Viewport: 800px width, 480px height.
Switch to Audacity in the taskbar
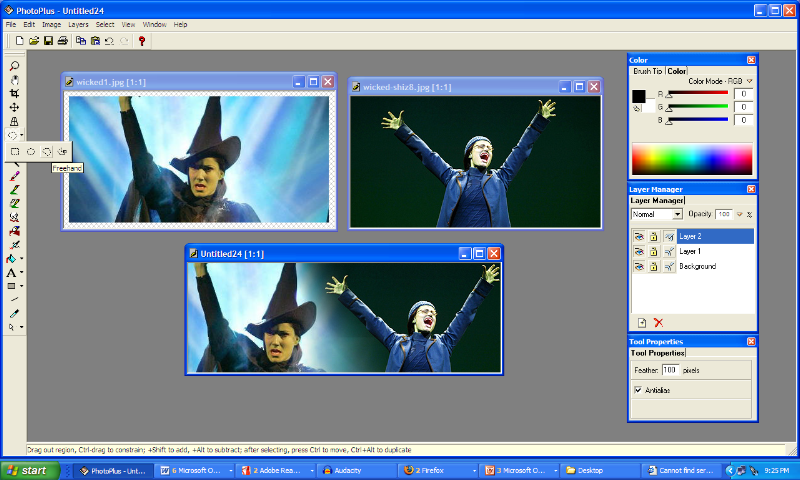[x=357, y=470]
